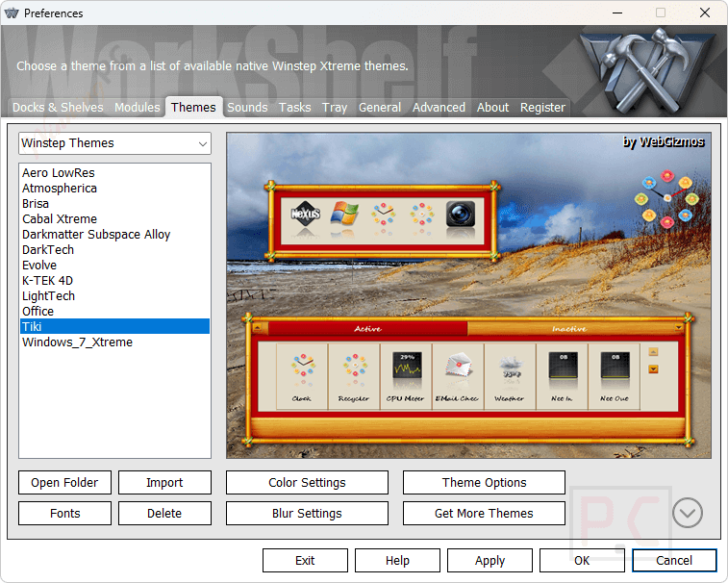Viewport: 728px width, 583px height.
Task: Go to the Tasks tab
Action: coord(295,108)
